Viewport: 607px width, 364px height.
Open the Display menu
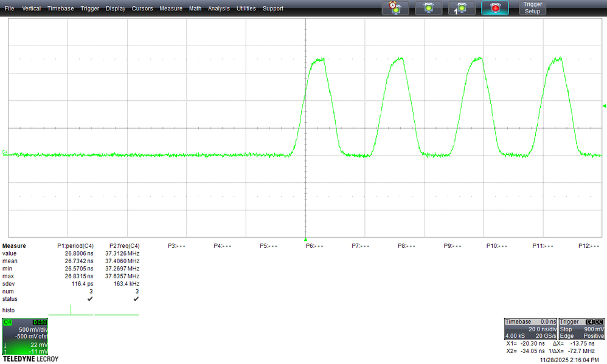click(116, 8)
